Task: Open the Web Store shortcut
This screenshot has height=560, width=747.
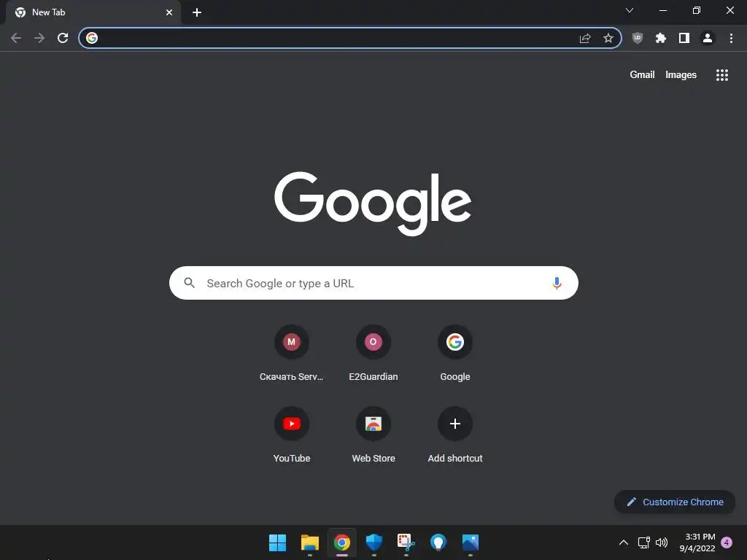Action: click(x=373, y=435)
